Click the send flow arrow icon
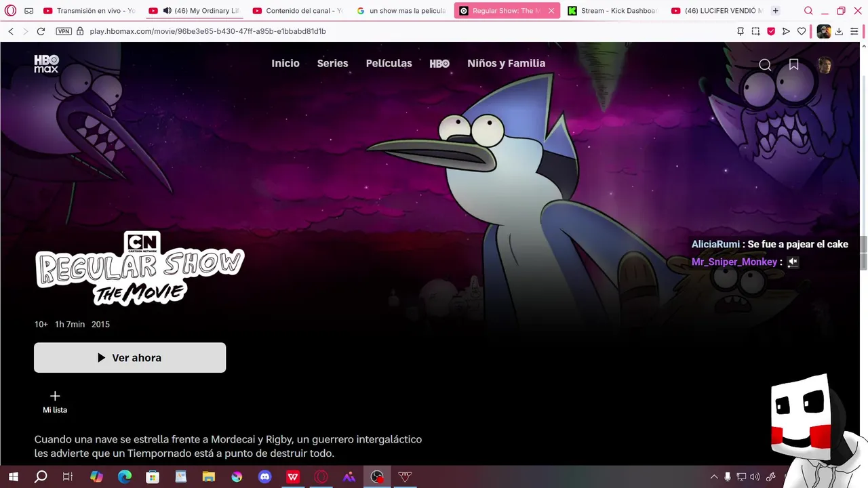The height and width of the screenshot is (488, 868). pos(786,31)
